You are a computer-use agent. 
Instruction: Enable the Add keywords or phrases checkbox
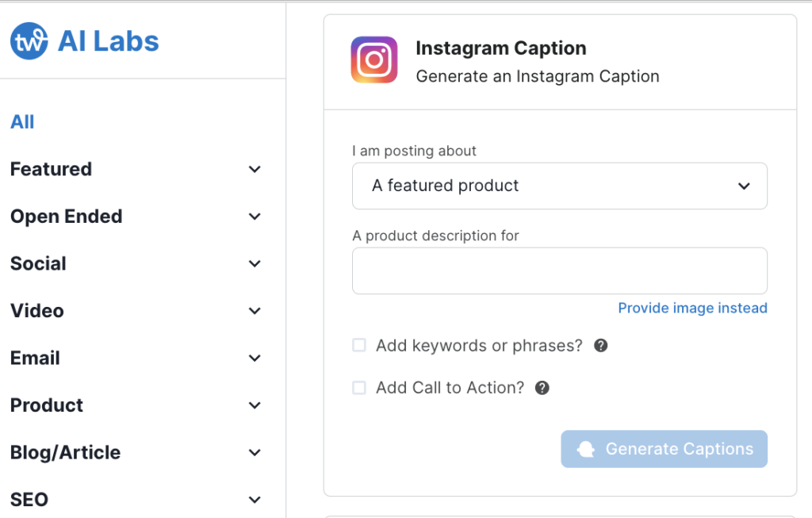coord(359,346)
